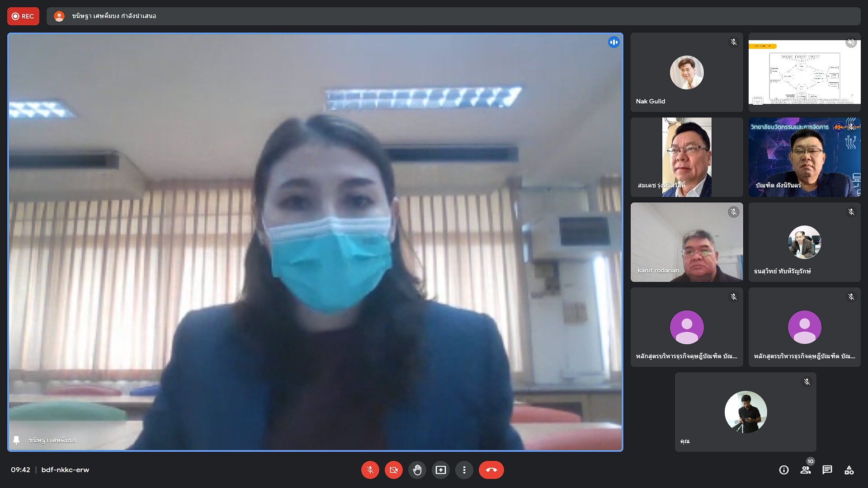The image size is (868, 488).
Task: Open the shared presentation slide tile
Action: (804, 72)
